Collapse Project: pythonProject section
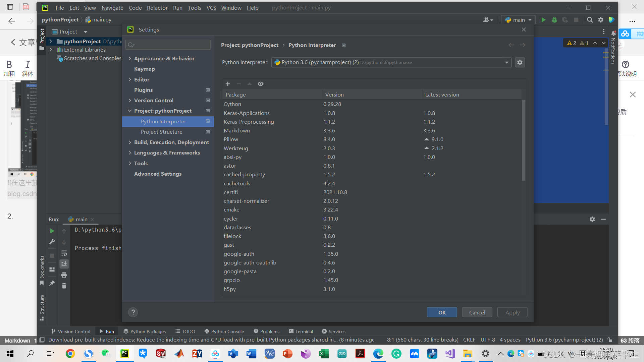 pyautogui.click(x=130, y=111)
